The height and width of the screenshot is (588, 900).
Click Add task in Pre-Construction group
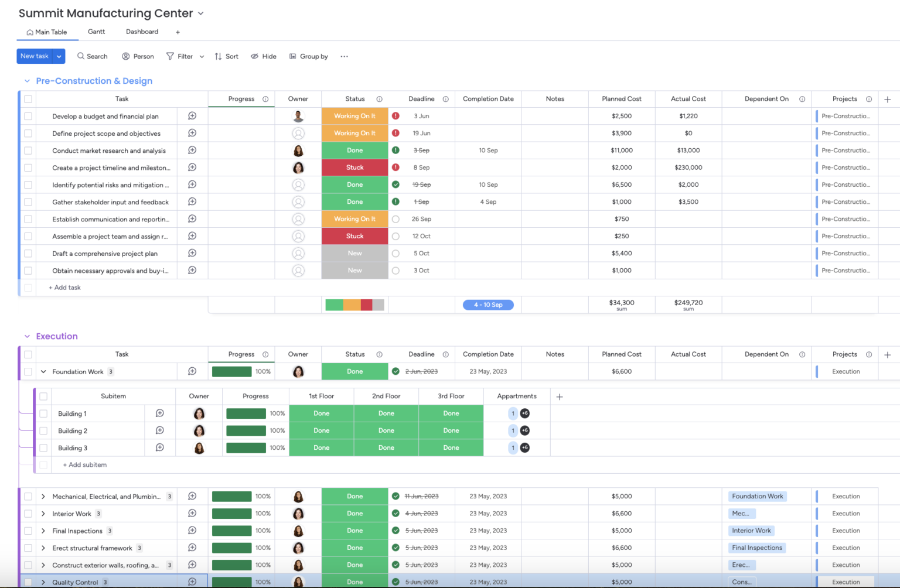(x=65, y=288)
